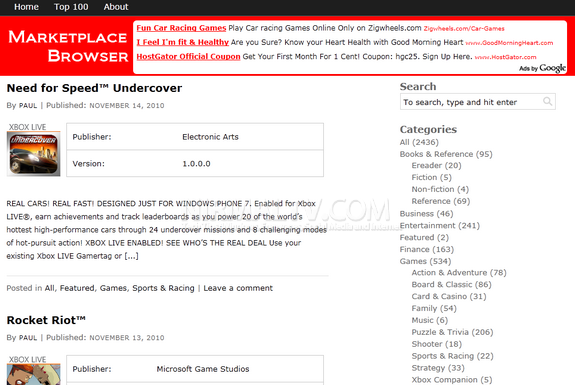Open the Featured (2) sidebar category
This screenshot has width=575, height=385.
pos(424,238)
